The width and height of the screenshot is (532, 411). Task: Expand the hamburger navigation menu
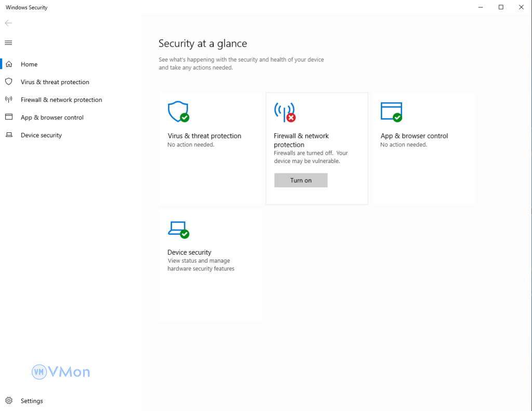coord(8,43)
